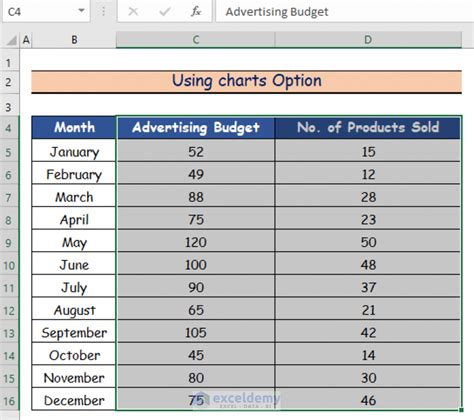474x420 pixels.
Task: Click April's budget value 75
Action: [196, 220]
